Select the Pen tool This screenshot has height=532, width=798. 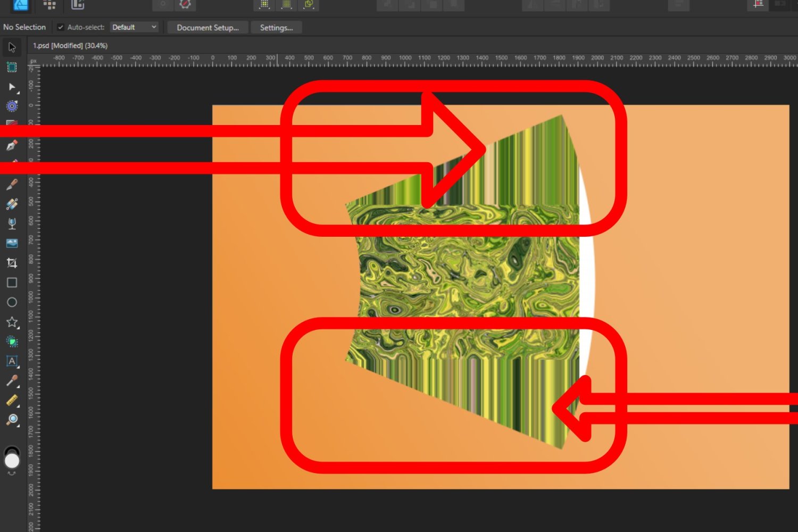tap(12, 145)
